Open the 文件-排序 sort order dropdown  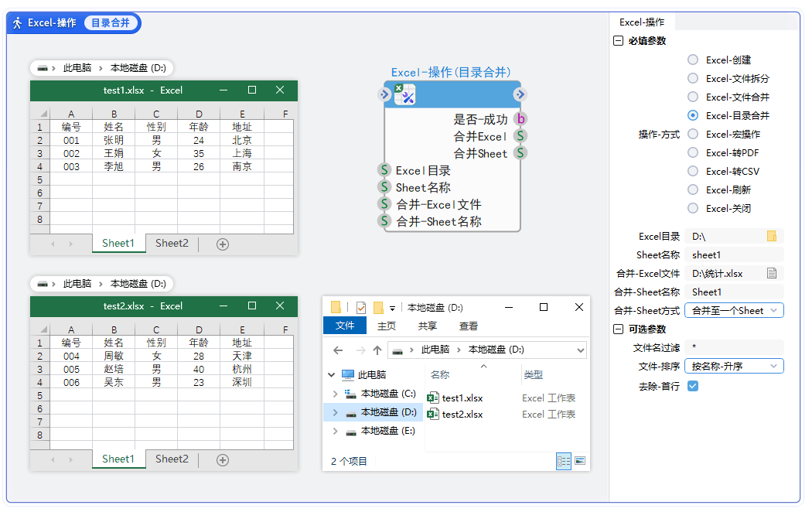point(733,366)
